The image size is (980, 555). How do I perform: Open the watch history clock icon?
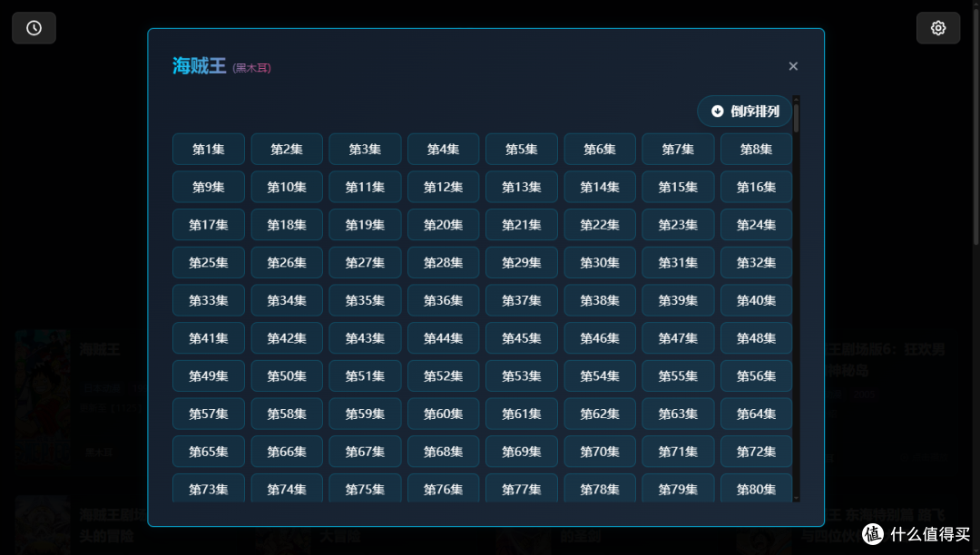[x=34, y=28]
